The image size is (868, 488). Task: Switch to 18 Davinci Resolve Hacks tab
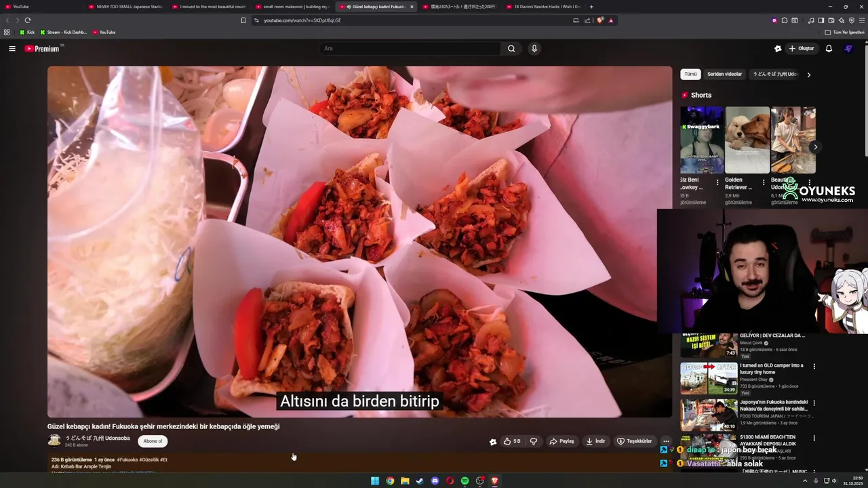click(x=543, y=7)
